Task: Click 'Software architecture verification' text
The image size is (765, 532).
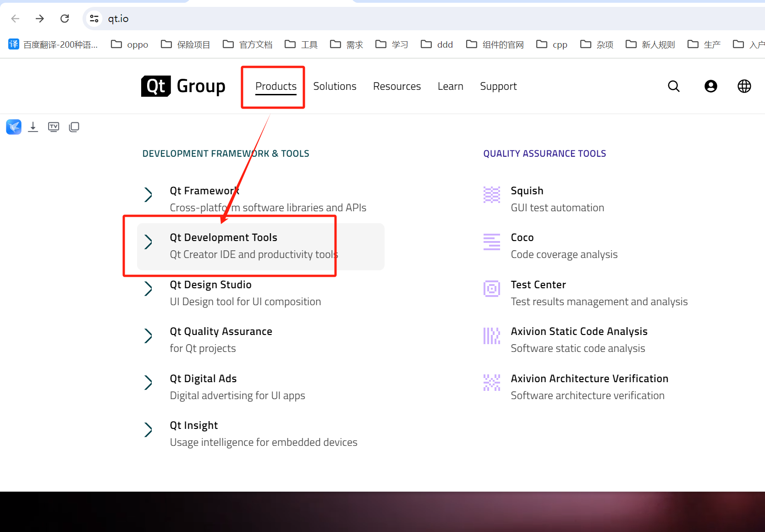Action: [x=588, y=395]
